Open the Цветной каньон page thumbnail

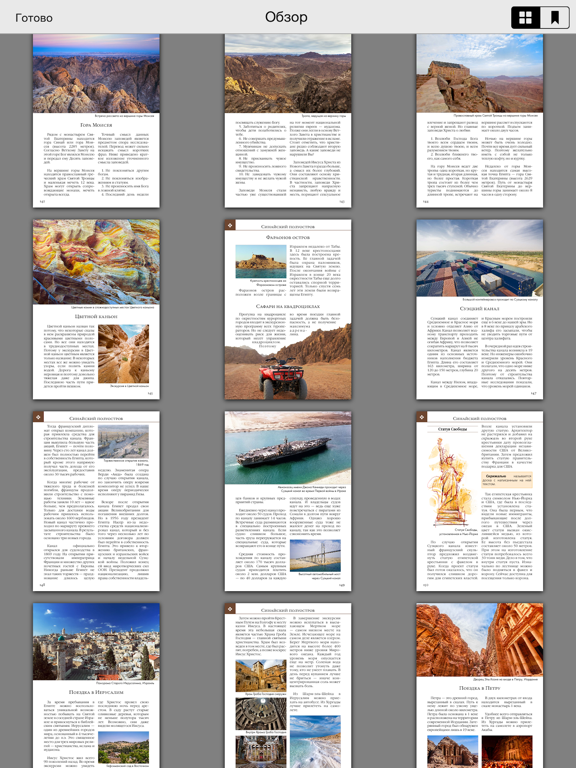[96, 309]
